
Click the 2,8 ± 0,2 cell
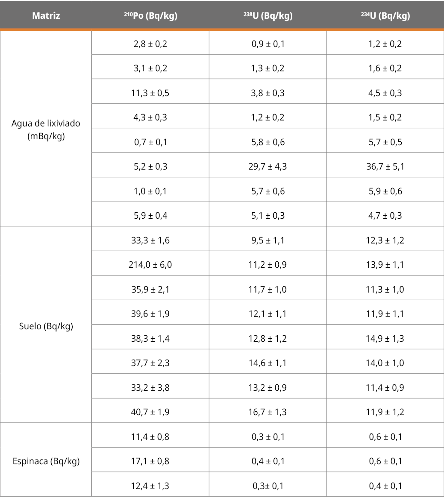150,44
